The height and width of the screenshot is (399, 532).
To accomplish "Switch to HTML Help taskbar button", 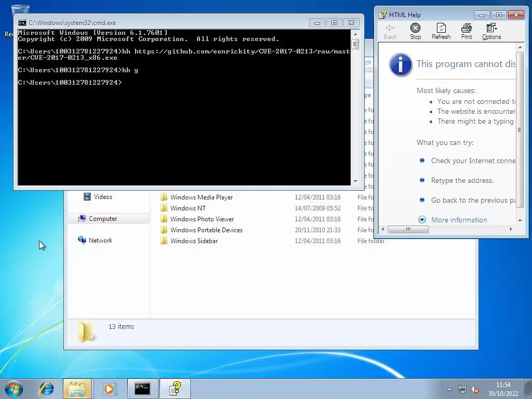I will [175, 389].
